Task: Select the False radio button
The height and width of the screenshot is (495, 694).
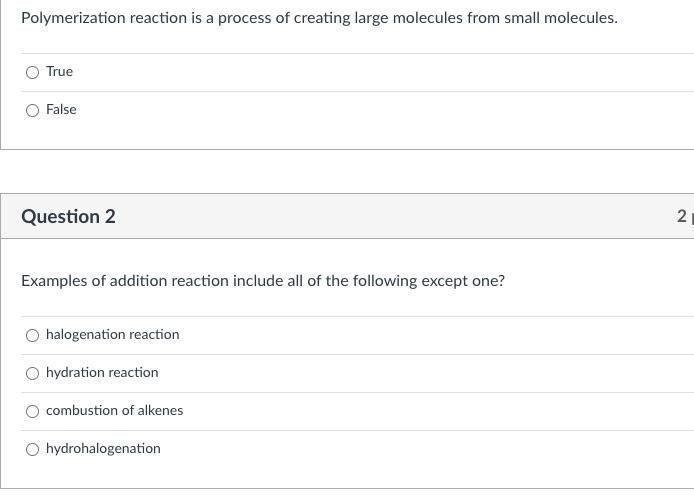Action: (33, 110)
